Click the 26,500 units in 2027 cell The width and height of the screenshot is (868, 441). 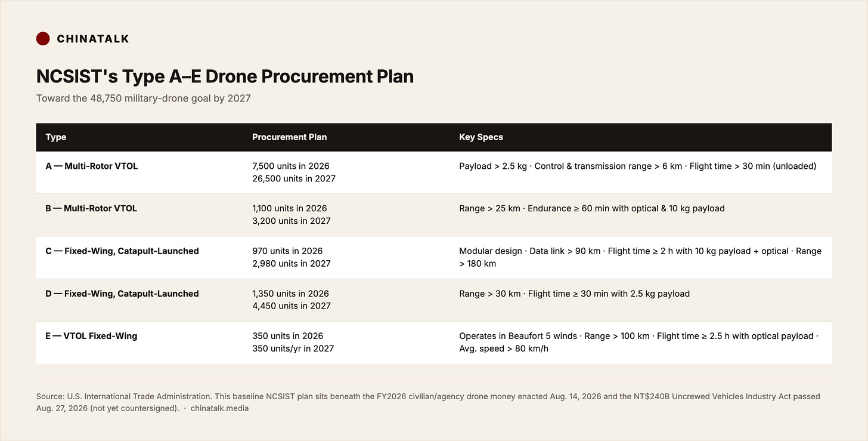coord(294,178)
